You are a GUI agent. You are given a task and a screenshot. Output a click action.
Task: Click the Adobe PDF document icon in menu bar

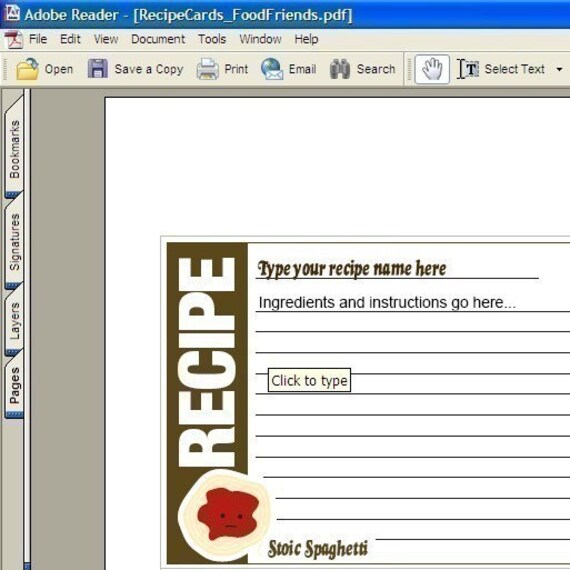click(x=14, y=39)
